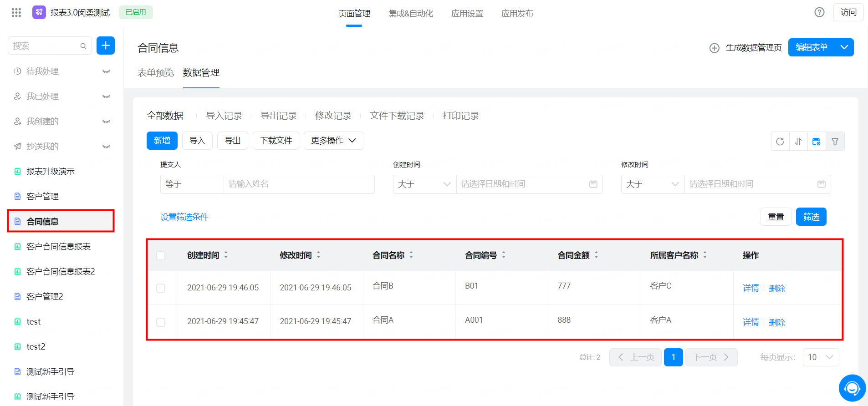This screenshot has width=868, height=406.
Task: Click the 提交人 name input field
Action: (x=299, y=184)
